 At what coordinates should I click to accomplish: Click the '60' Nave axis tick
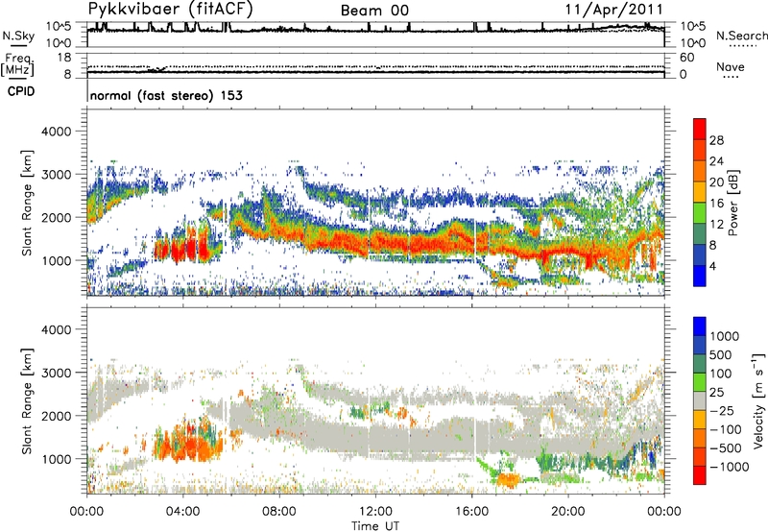[x=687, y=58]
